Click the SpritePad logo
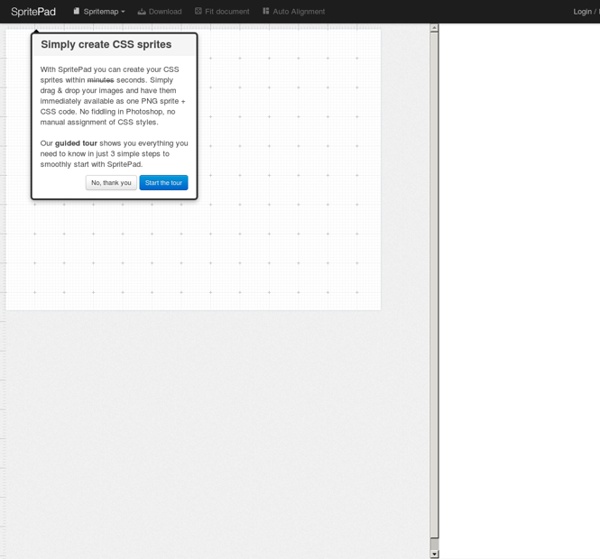 pyautogui.click(x=33, y=11)
